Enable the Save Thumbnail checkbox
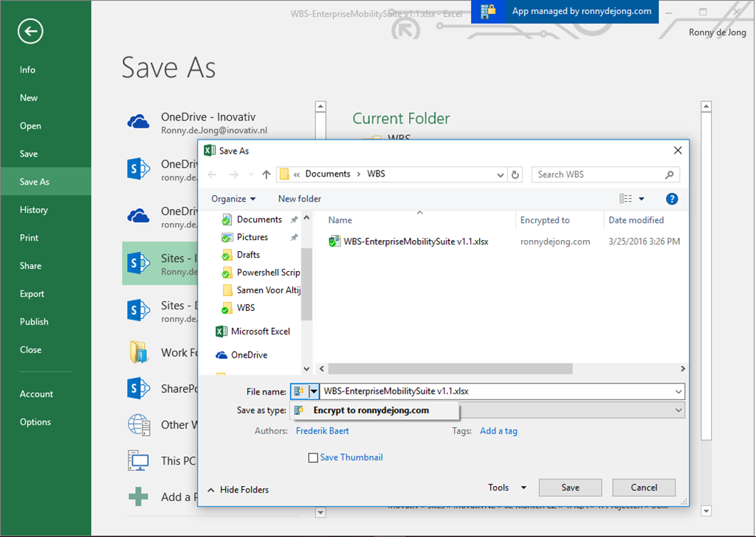Screen dimensions: 756x537 (x=313, y=458)
